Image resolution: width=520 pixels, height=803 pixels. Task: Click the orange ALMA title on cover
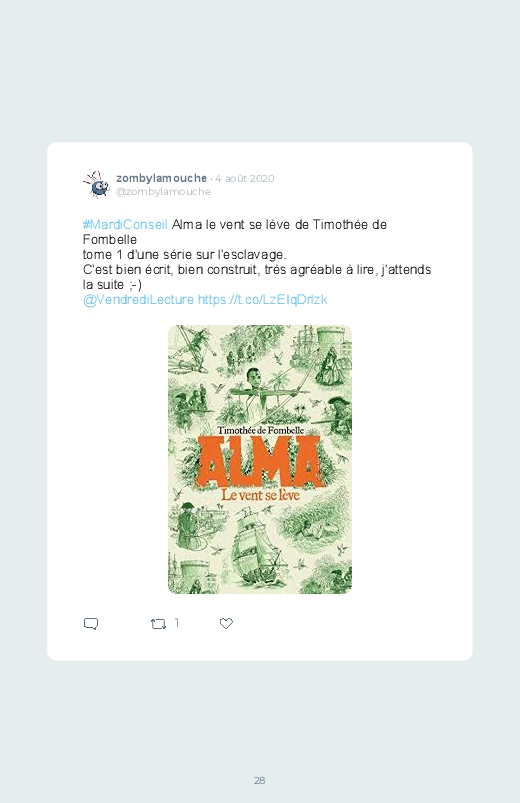(260, 462)
